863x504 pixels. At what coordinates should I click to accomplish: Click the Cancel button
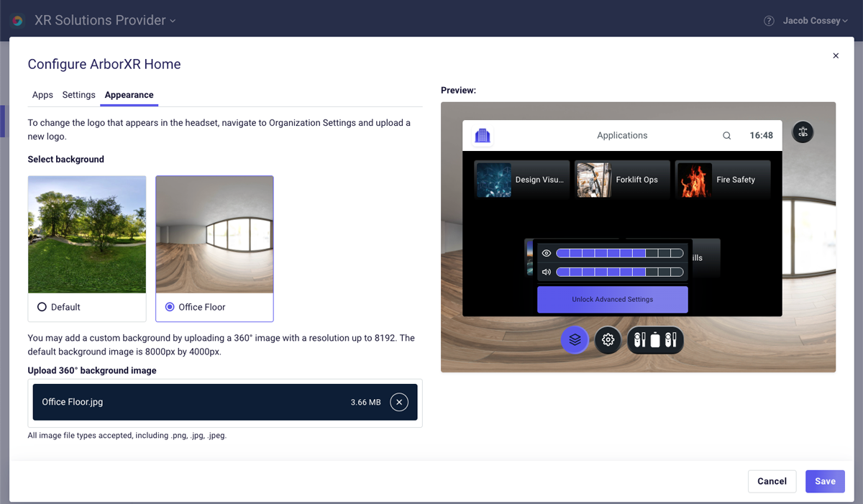pos(772,481)
